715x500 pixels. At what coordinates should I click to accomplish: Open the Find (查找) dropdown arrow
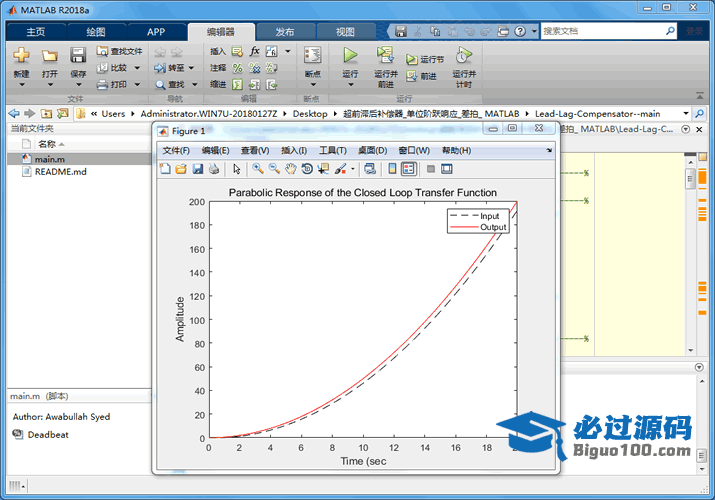pyautogui.click(x=195, y=84)
